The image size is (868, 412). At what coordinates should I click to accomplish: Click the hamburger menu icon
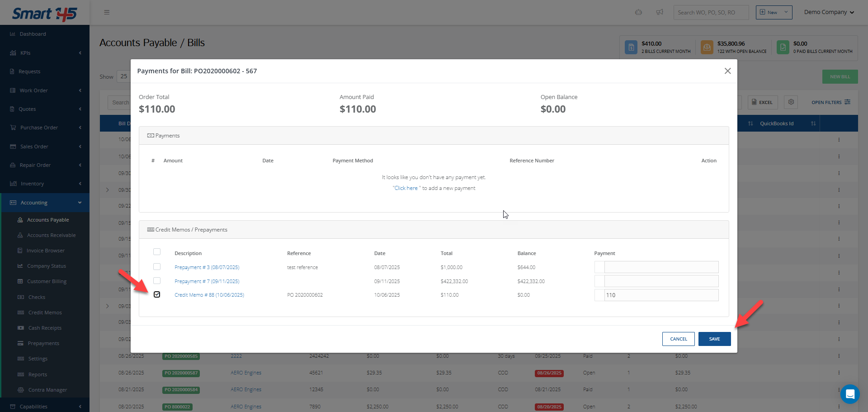(107, 12)
